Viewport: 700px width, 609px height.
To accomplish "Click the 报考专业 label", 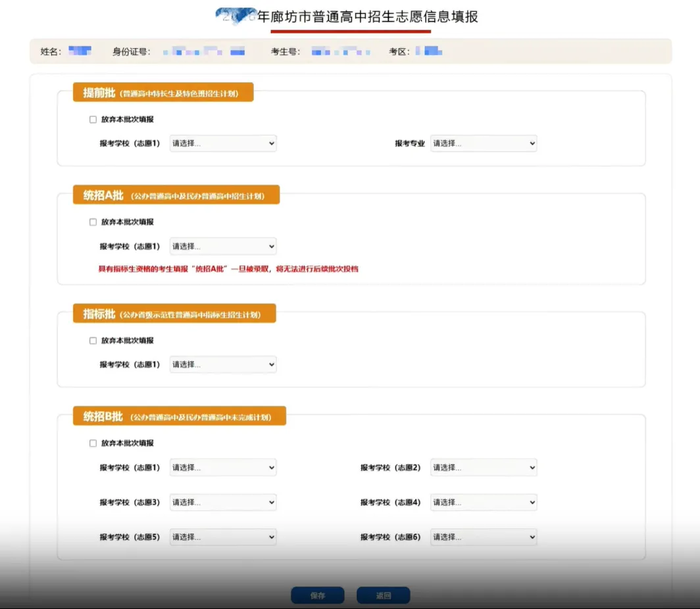I will [x=410, y=143].
